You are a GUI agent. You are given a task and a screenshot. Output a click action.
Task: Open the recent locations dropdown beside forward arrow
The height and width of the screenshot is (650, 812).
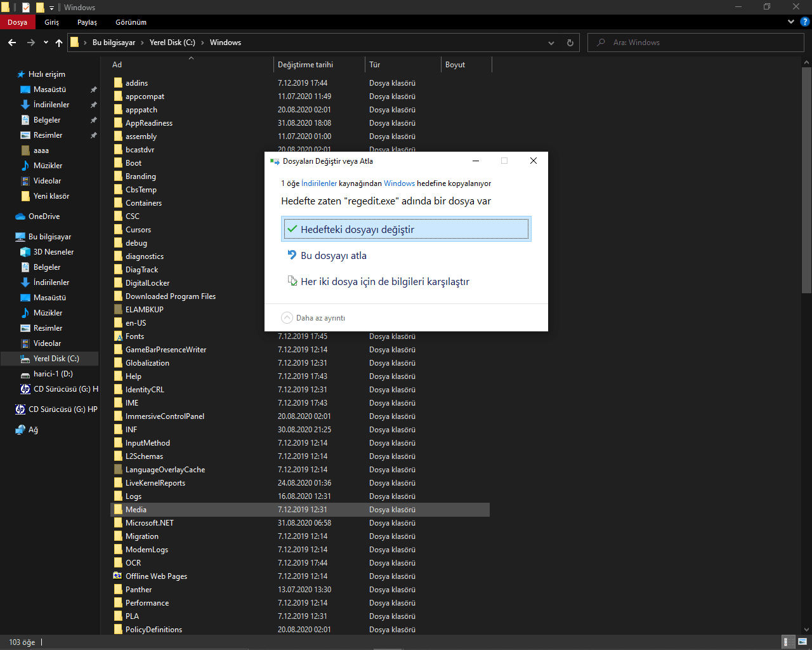click(46, 43)
